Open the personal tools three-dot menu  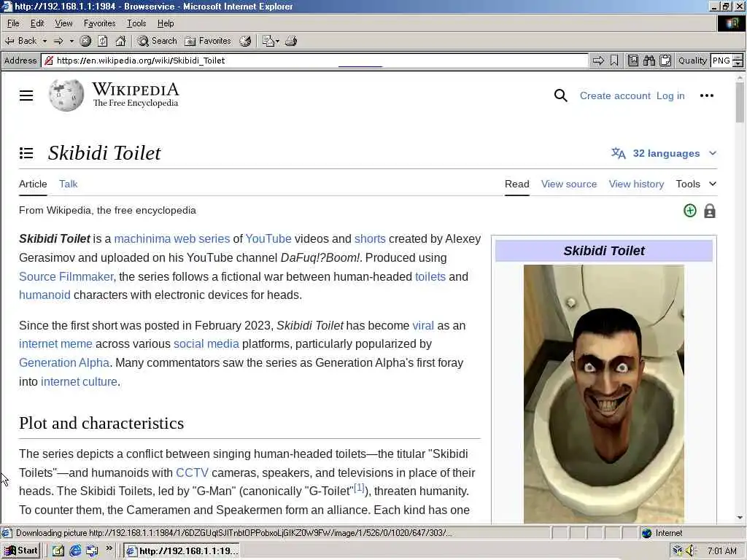pyautogui.click(x=706, y=96)
